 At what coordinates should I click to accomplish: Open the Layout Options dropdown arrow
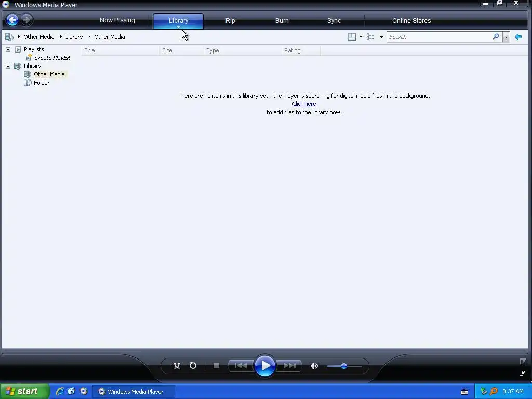coord(361,37)
